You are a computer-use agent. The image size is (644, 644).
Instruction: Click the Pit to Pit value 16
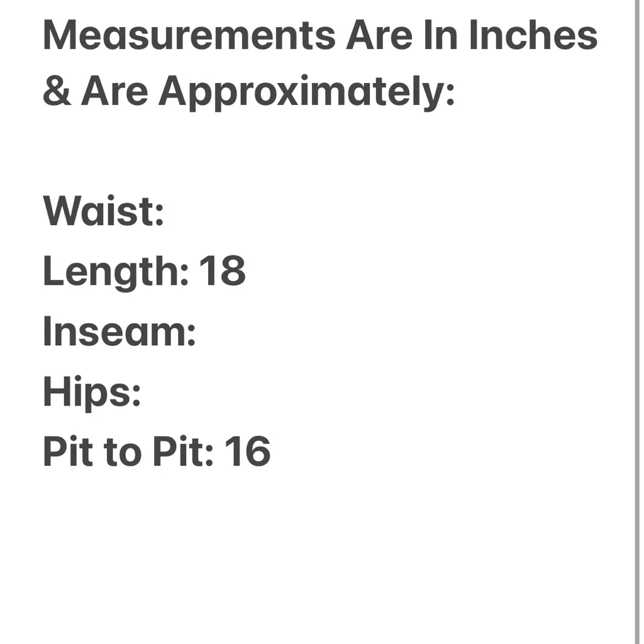(247, 452)
